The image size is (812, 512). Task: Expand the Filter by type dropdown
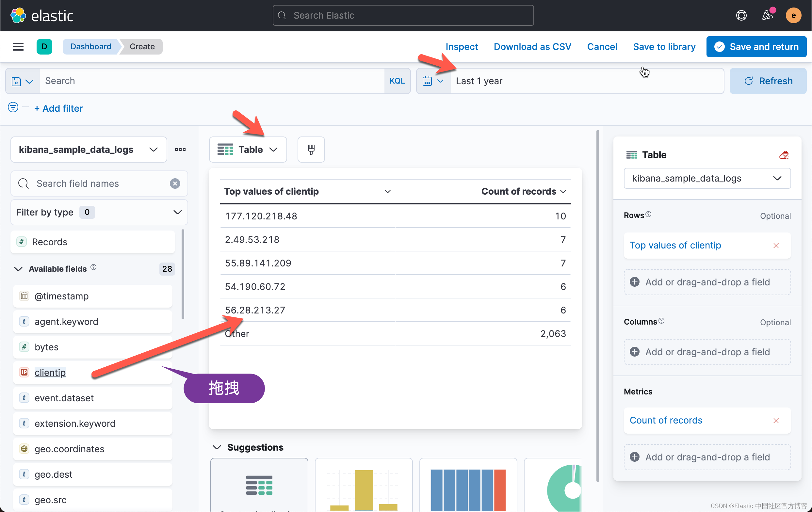(99, 212)
